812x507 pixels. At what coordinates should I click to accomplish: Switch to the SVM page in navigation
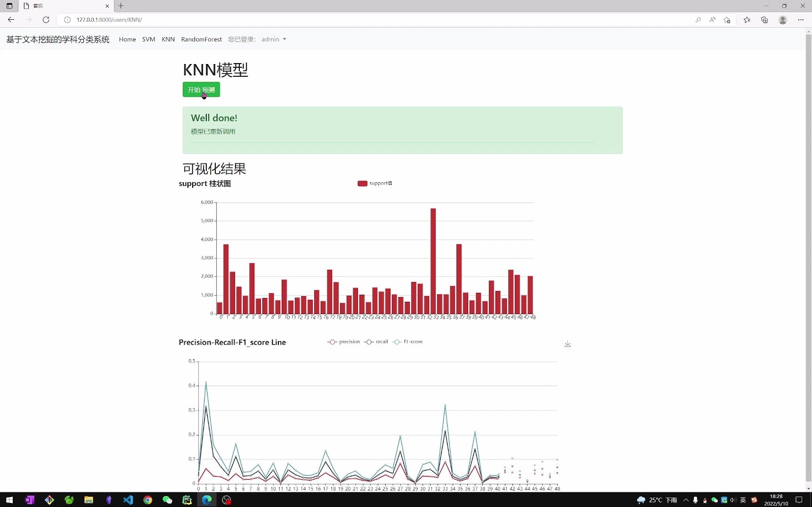click(x=149, y=39)
